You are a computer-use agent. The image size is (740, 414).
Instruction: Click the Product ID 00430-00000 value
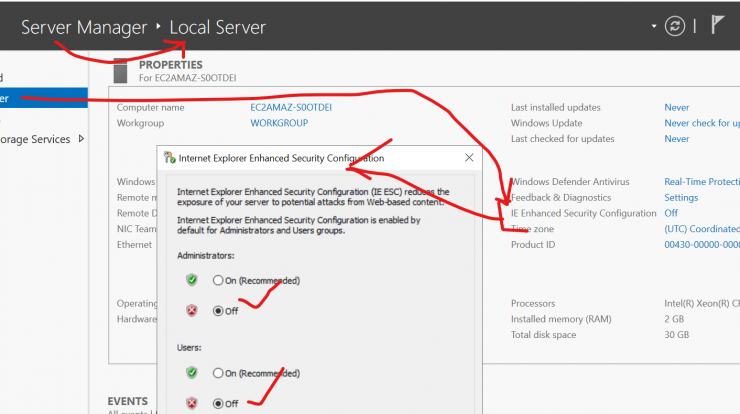(702, 245)
